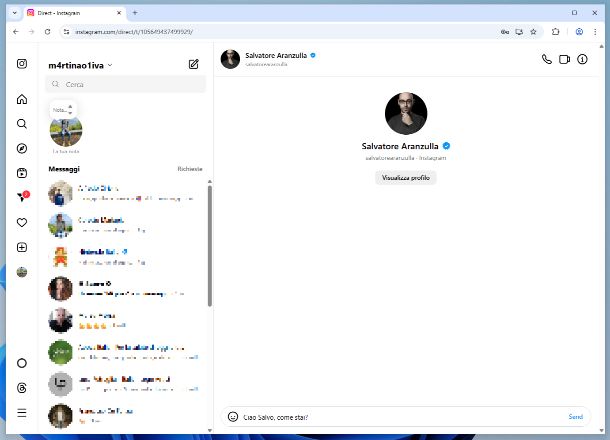
Task: Open the Create new post icon
Action: click(x=22, y=247)
